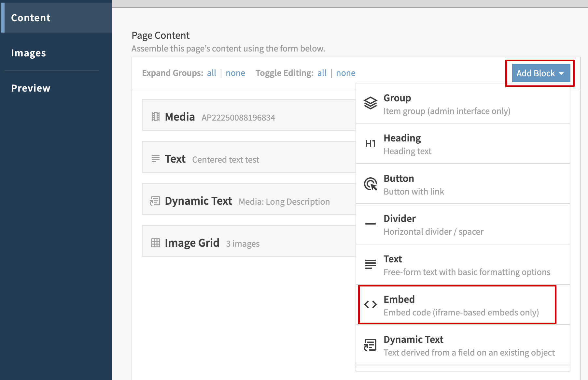Viewport: 588px width, 380px height.
Task: Click the H1 icon next to Heading
Action: point(370,143)
